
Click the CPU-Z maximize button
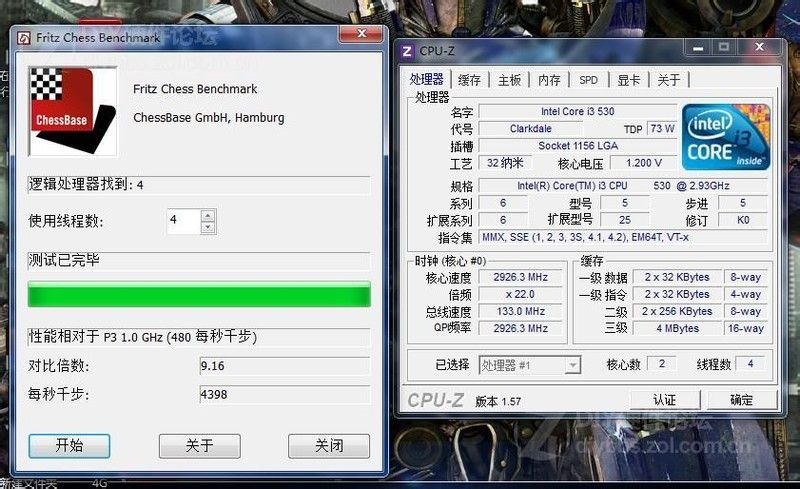[724, 47]
